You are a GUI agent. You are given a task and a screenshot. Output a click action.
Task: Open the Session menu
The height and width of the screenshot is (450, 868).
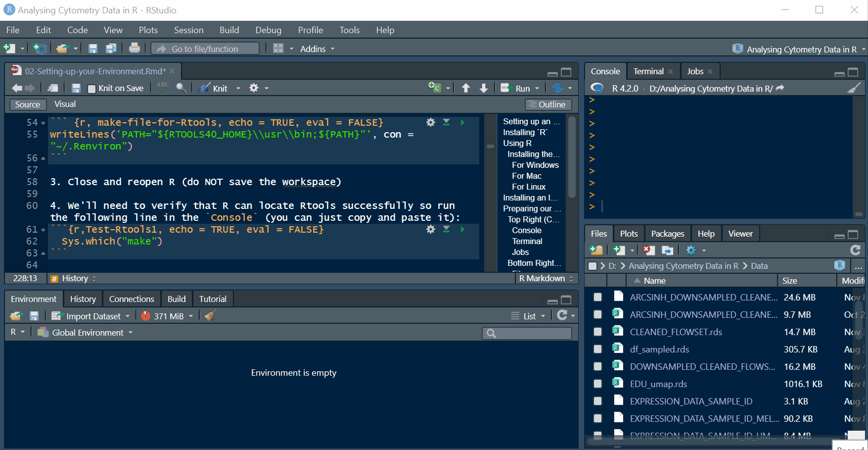[x=188, y=30]
